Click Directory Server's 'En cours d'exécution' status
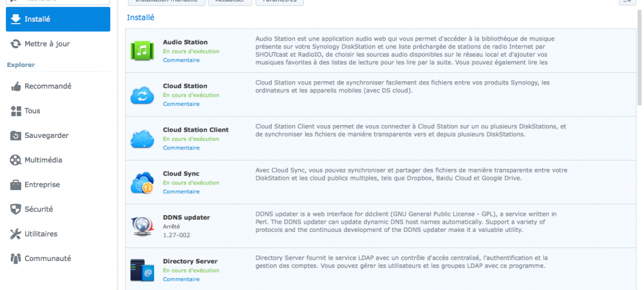 click(x=191, y=270)
